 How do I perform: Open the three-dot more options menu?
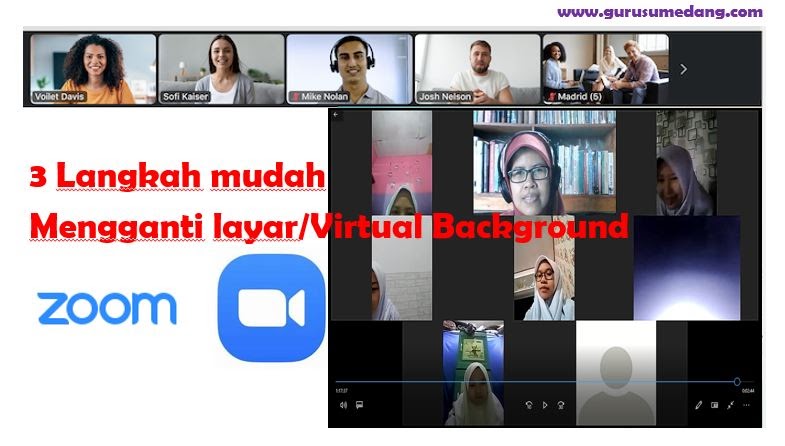tap(746, 405)
